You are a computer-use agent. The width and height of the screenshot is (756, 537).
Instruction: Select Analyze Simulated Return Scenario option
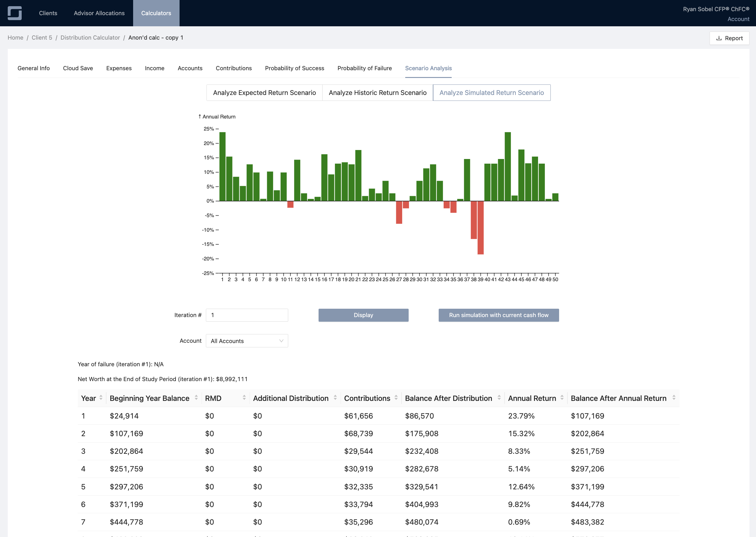coord(492,92)
